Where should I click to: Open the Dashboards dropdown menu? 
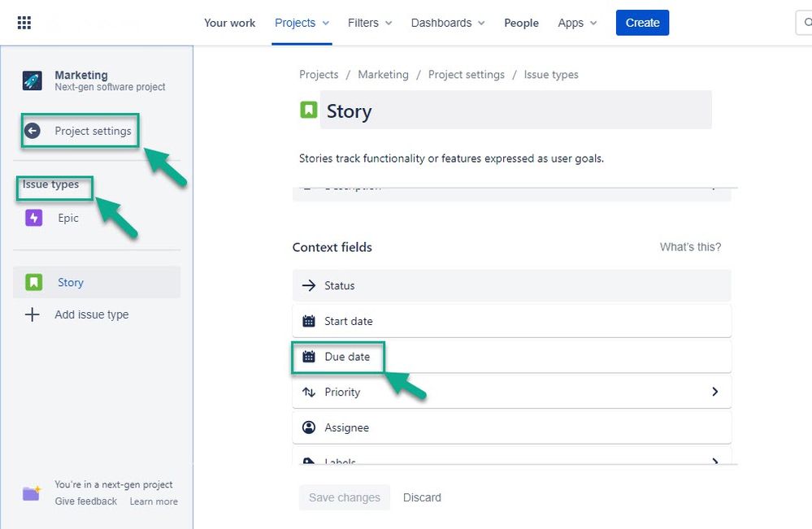448,23
